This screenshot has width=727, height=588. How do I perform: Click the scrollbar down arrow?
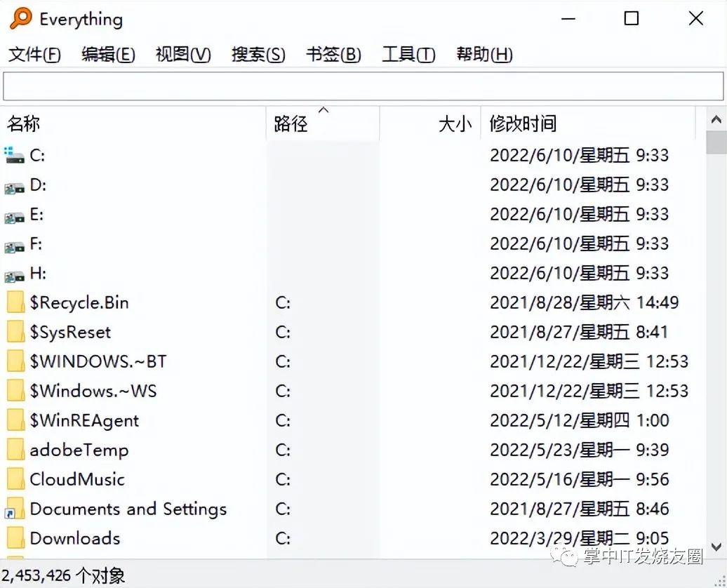pyautogui.click(x=716, y=547)
